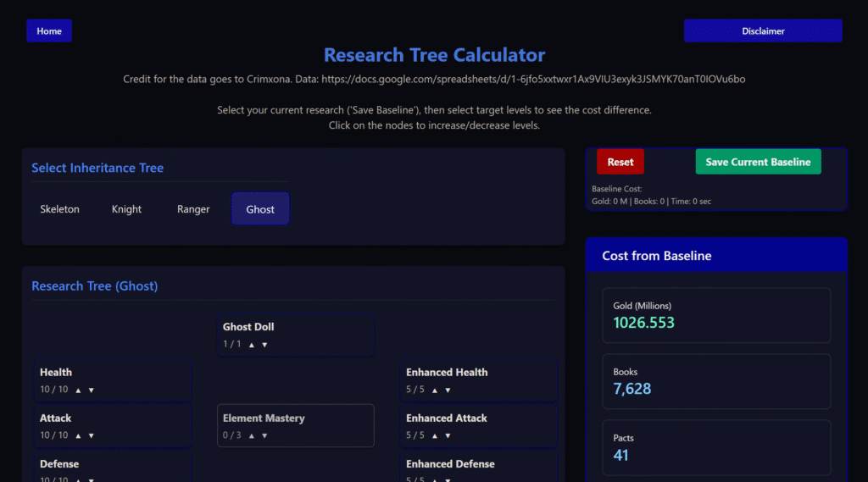Viewport: 868px width, 482px height.
Task: Increase Ghost Doll level with up arrow
Action: pos(252,345)
